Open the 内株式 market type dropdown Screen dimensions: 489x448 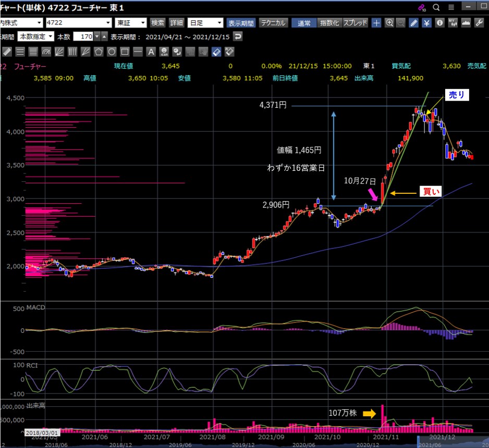pyautogui.click(x=21, y=23)
